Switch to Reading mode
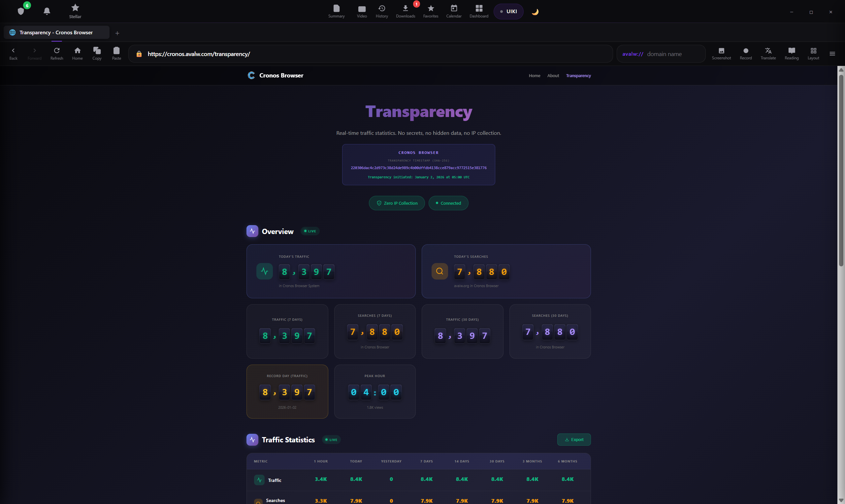 pos(791,53)
